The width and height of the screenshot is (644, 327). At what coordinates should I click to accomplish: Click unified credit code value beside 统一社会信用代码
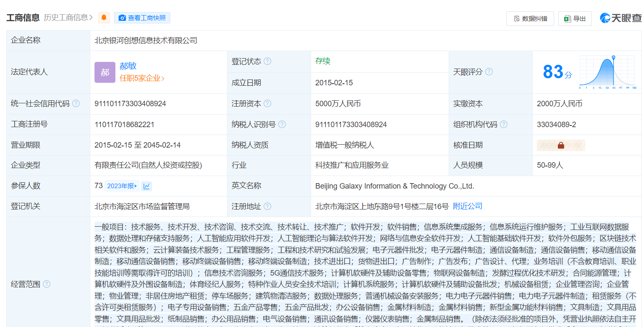pyautogui.click(x=130, y=104)
